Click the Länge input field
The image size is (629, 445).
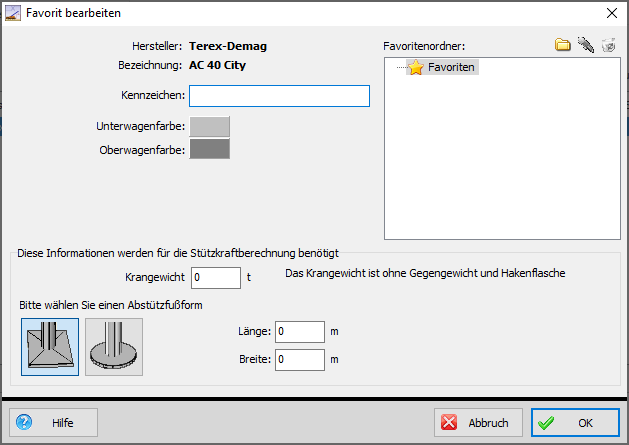click(300, 332)
